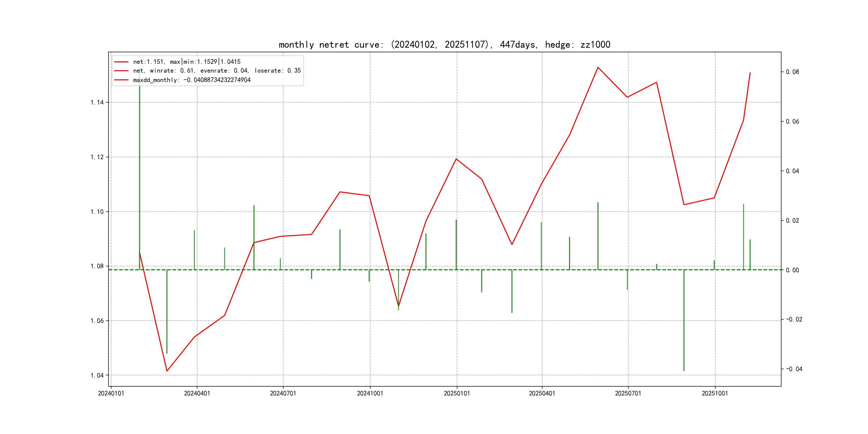The height and width of the screenshot is (434, 868).
Task: Click the winrate legend entry text
Action: tap(217, 71)
